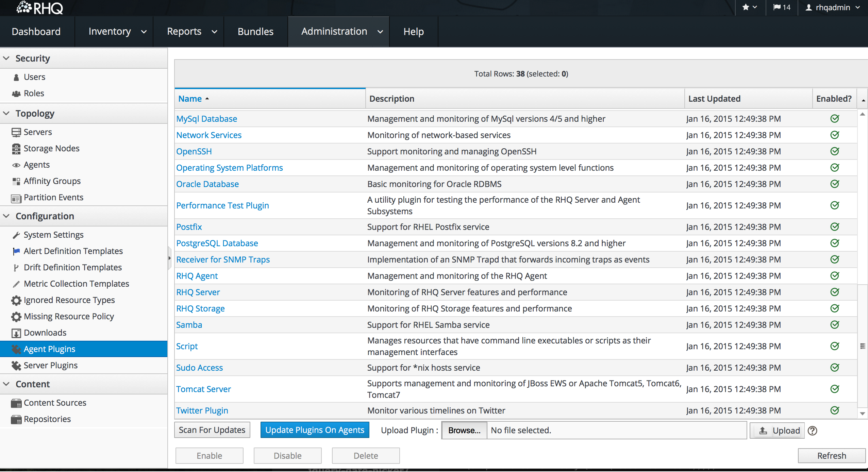This screenshot has width=868, height=472.
Task: Click the Storage Nodes icon
Action: coord(16,149)
